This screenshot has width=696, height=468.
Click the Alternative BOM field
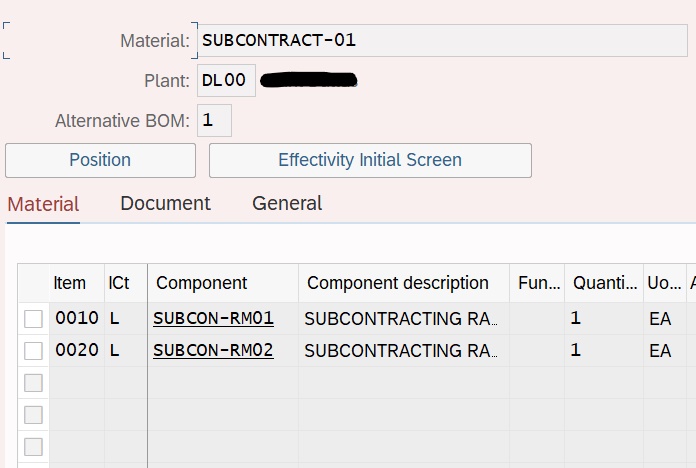pos(214,121)
